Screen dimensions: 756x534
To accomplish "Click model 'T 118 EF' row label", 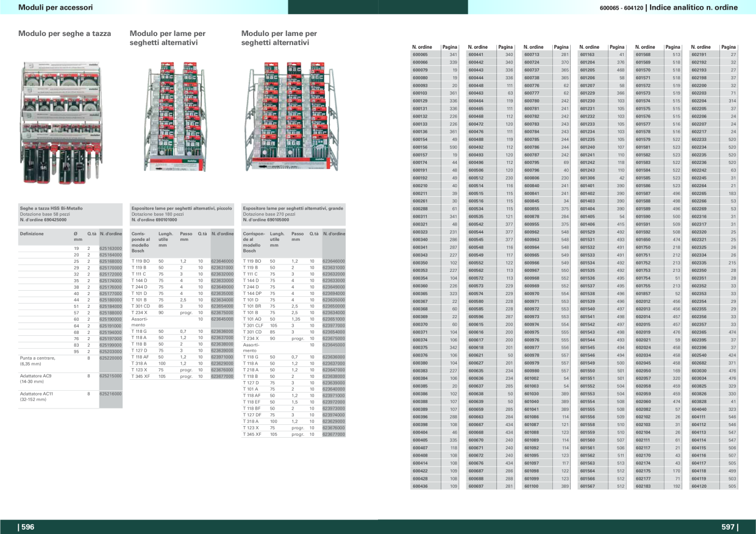I will pos(252,402).
